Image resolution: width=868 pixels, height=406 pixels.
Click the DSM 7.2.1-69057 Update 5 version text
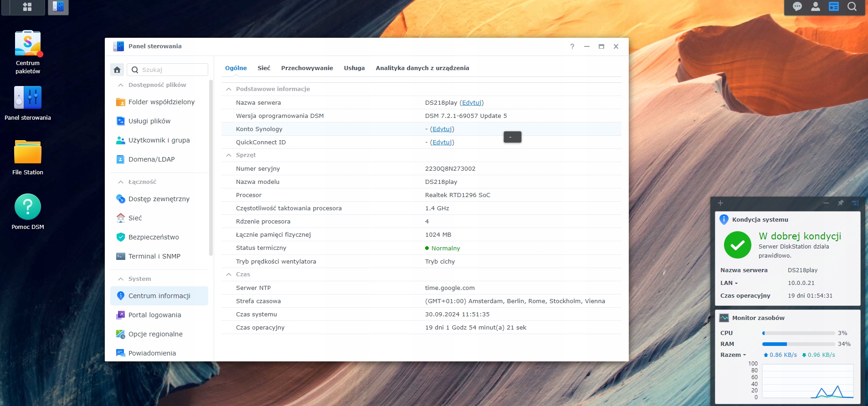pyautogui.click(x=466, y=116)
